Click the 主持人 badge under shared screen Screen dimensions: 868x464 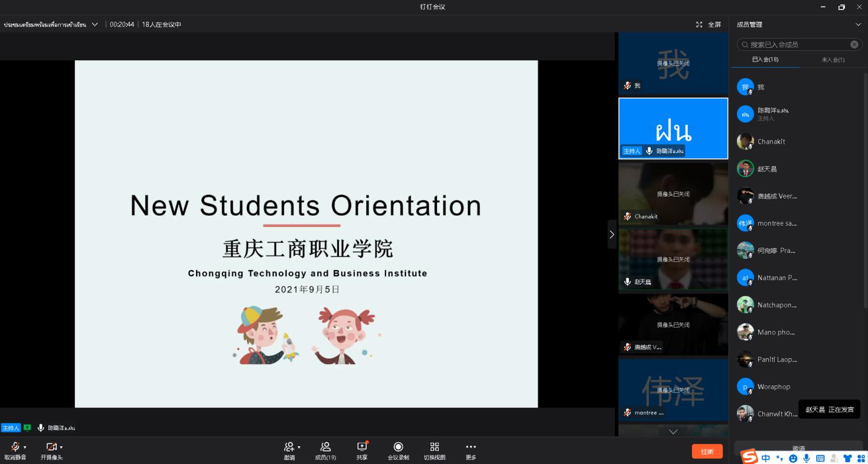pyautogui.click(x=11, y=427)
